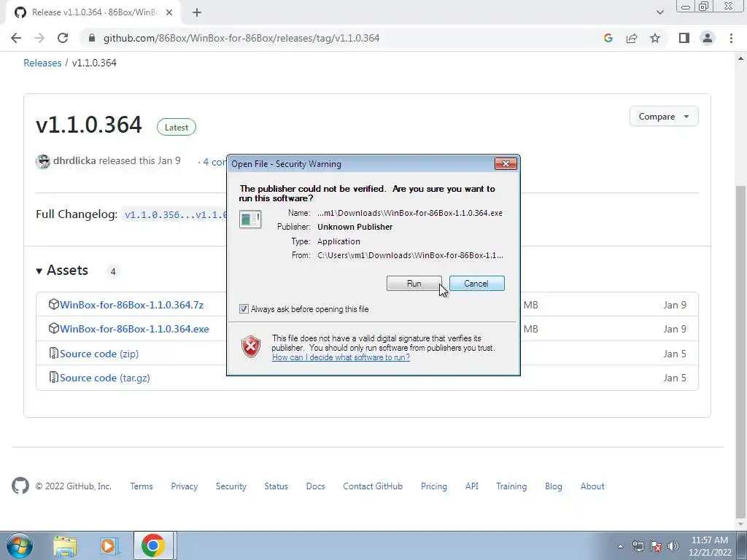Click the volume speaker tray icon
Screen dimensions: 747x560
click(x=673, y=546)
